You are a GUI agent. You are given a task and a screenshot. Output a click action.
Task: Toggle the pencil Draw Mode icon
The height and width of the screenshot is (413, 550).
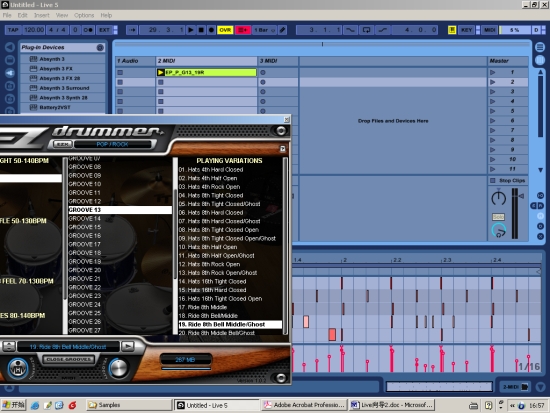point(283,30)
